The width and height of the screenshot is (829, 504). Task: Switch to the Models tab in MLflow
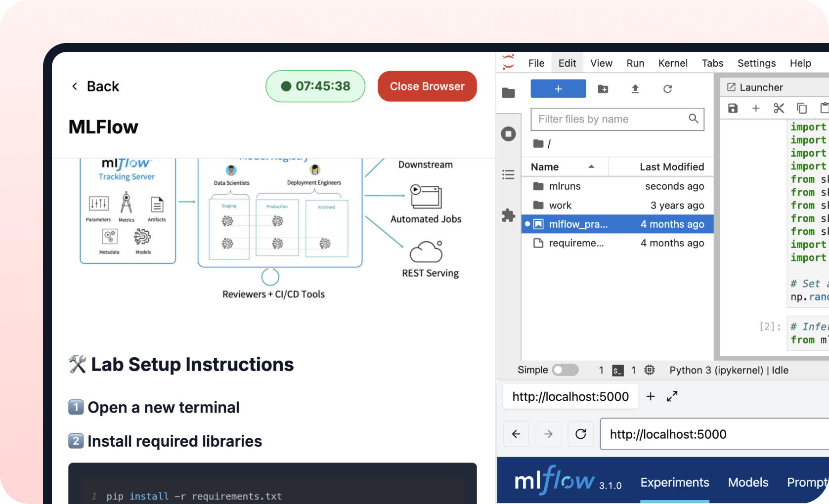[x=748, y=482]
